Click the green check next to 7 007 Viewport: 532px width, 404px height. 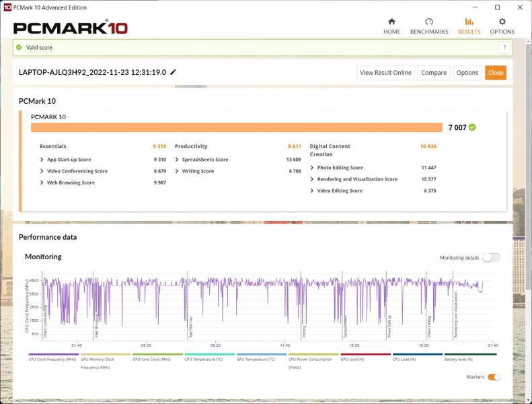tap(472, 127)
